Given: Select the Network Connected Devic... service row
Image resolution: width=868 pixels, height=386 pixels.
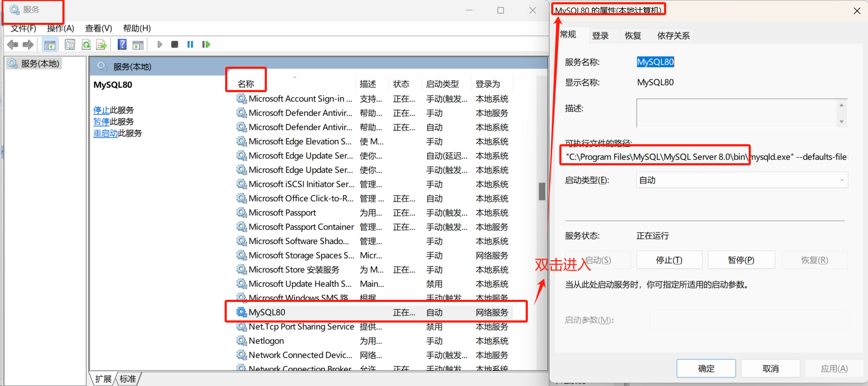Looking at the screenshot, I should click(373, 355).
